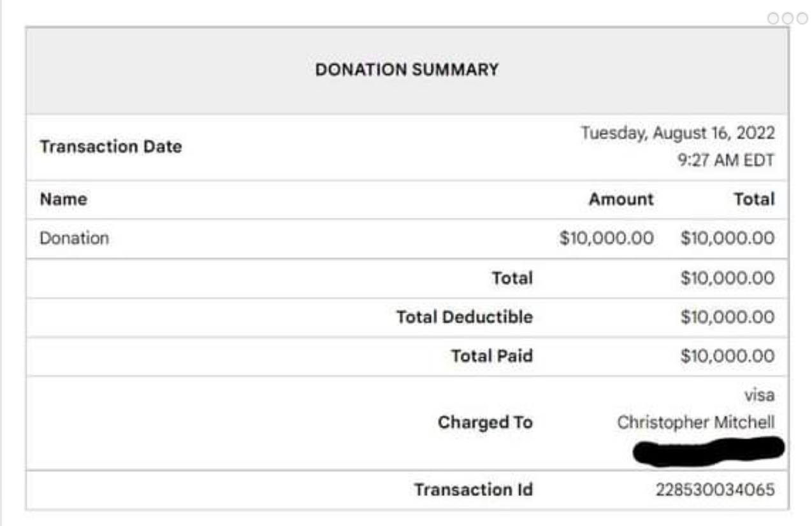Click the Donation row total value
This screenshot has width=812, height=526.
[x=728, y=238]
